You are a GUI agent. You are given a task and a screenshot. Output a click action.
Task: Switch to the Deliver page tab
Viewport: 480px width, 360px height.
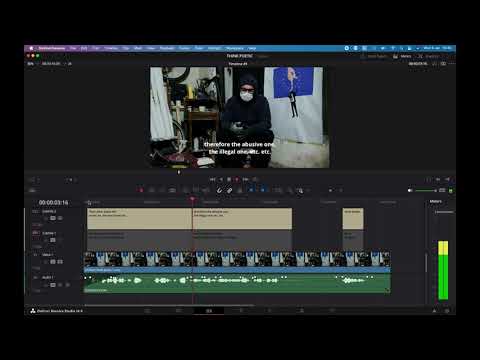332,311
